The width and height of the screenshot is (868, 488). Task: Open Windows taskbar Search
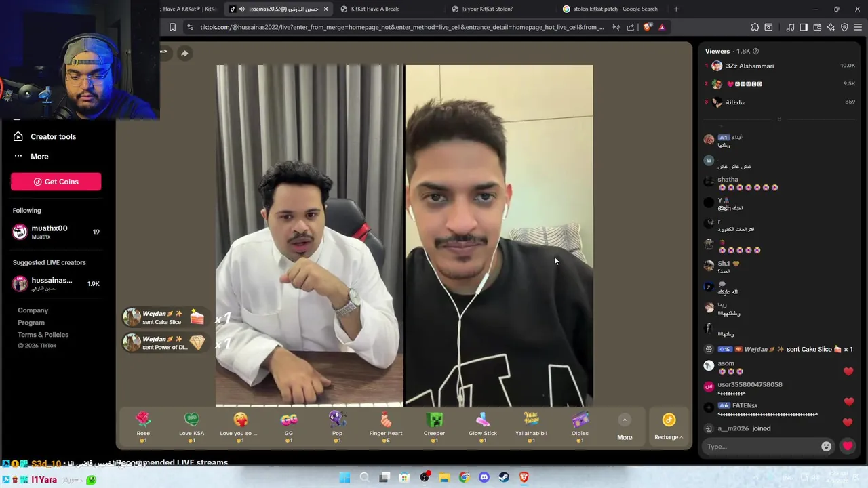pyautogui.click(x=364, y=477)
